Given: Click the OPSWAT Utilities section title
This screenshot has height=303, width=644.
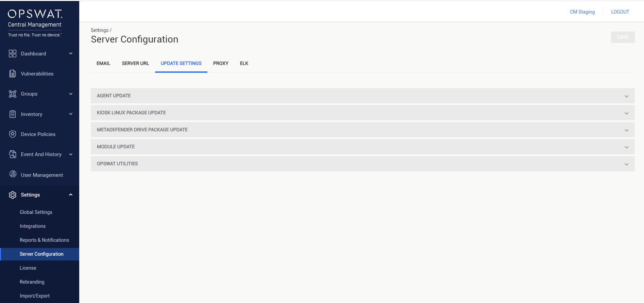Looking at the screenshot, I should (x=117, y=164).
